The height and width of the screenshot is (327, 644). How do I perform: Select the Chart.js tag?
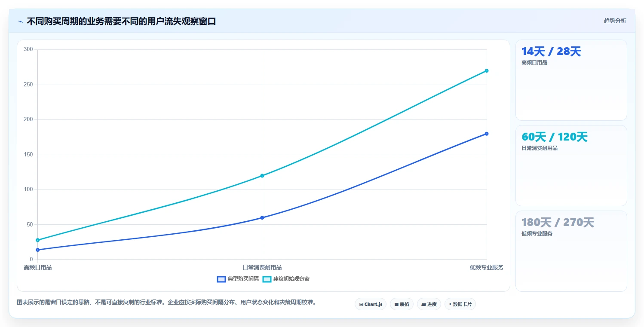[371, 304]
